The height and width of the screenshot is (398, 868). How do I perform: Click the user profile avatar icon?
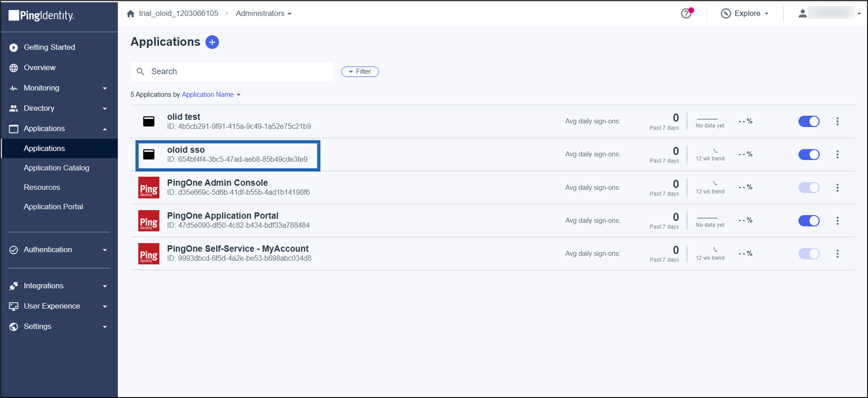coord(802,13)
